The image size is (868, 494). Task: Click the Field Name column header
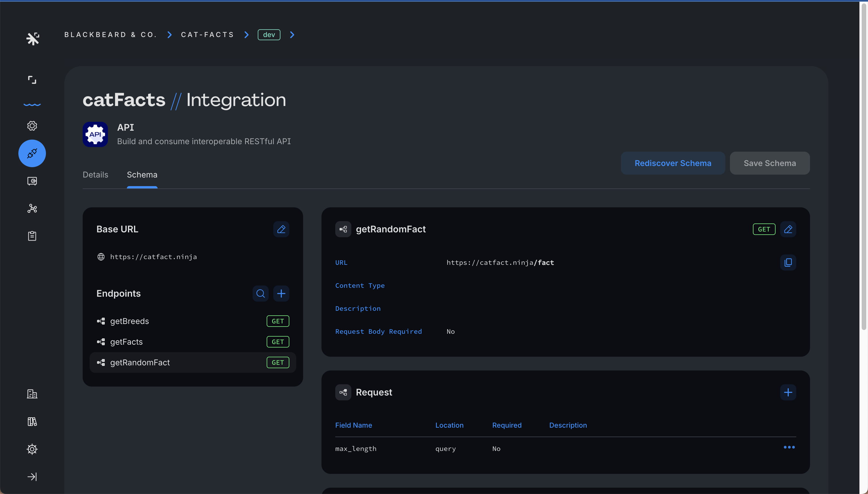[353, 425]
